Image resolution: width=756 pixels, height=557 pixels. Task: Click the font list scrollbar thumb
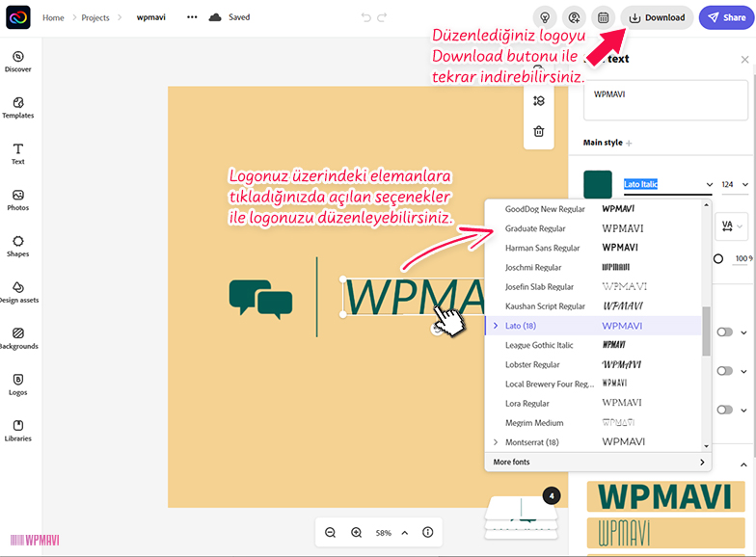[x=706, y=332]
